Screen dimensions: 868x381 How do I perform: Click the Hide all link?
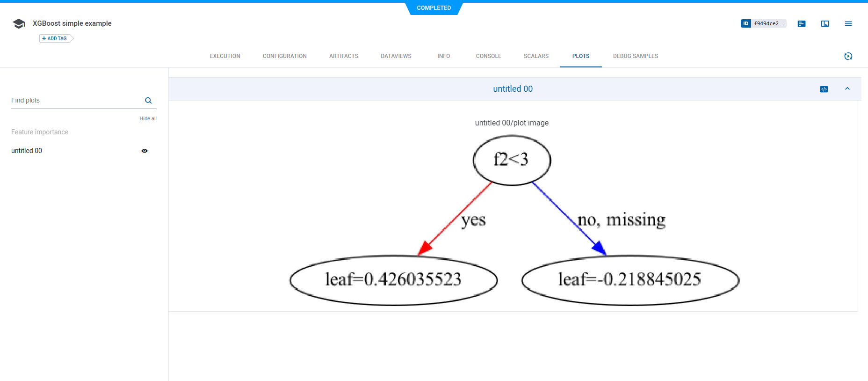(148, 118)
